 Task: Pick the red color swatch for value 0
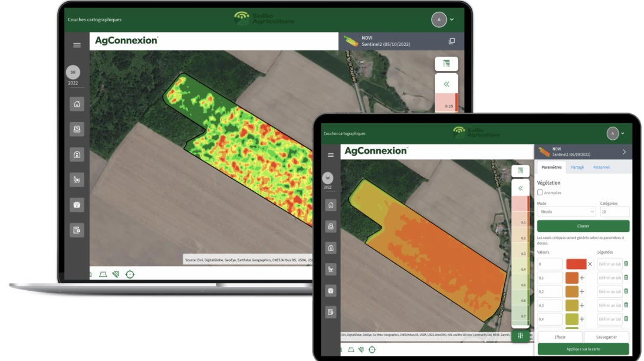coord(576,264)
